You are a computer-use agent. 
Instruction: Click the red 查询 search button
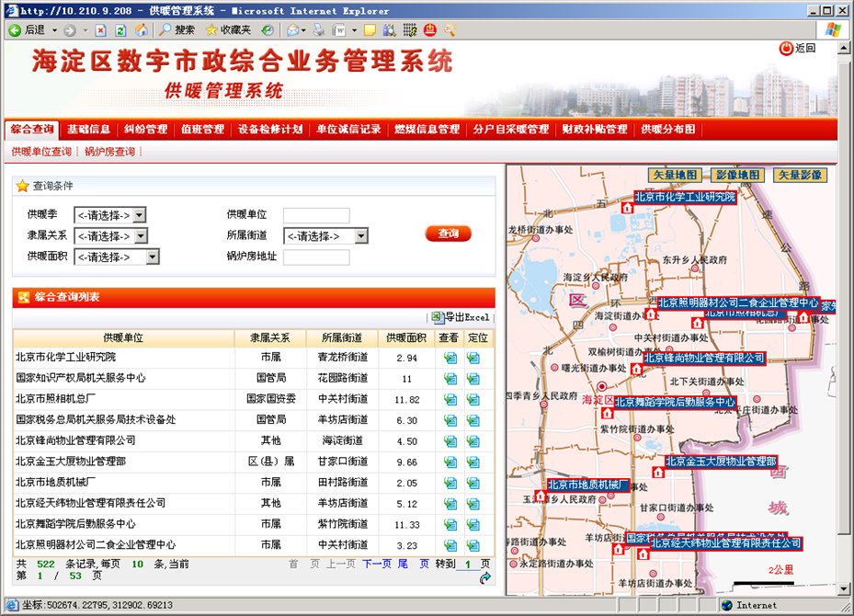pyautogui.click(x=449, y=234)
